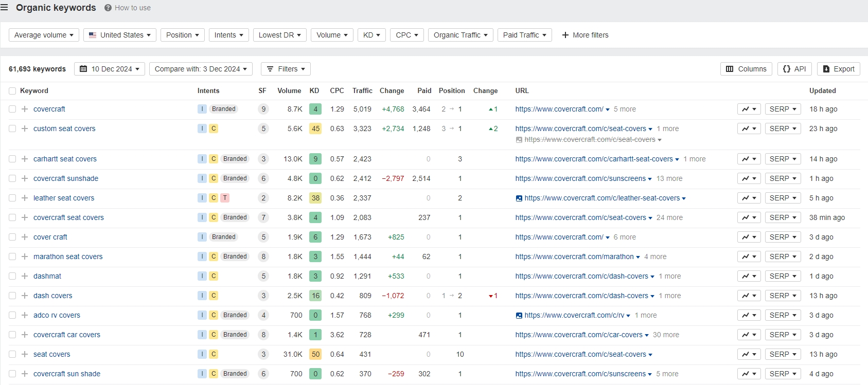Image resolution: width=868 pixels, height=385 pixels.
Task: Tick the select-all checkbox beside Keyword header
Action: (x=12, y=91)
